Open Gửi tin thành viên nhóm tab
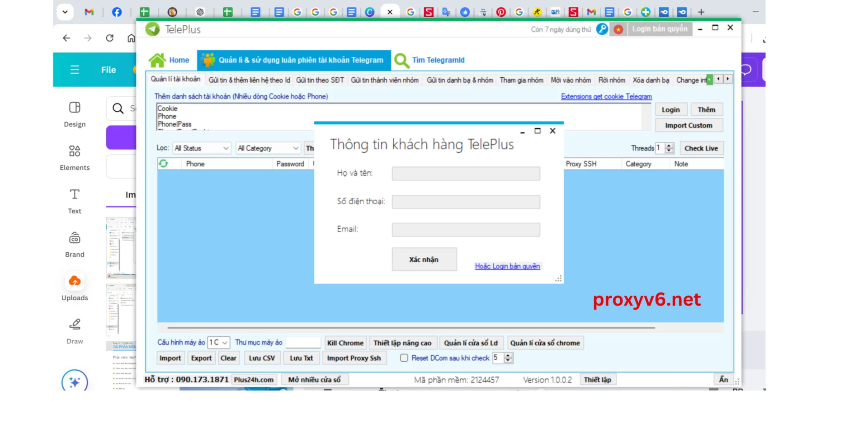The width and height of the screenshot is (868, 434). click(385, 80)
